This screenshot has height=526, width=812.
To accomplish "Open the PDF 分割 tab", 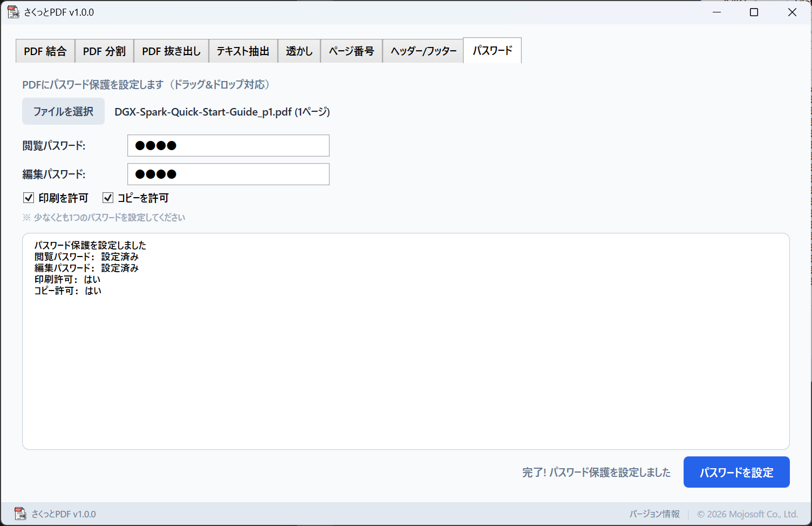I will [104, 50].
